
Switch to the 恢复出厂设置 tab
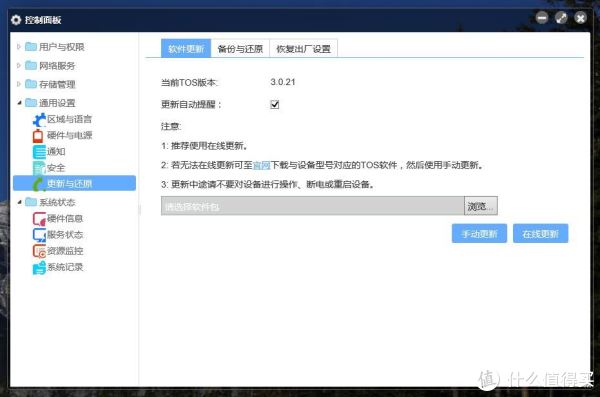coord(303,49)
